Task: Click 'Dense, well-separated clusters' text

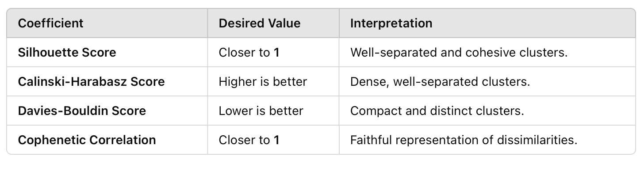Action: 440,81
